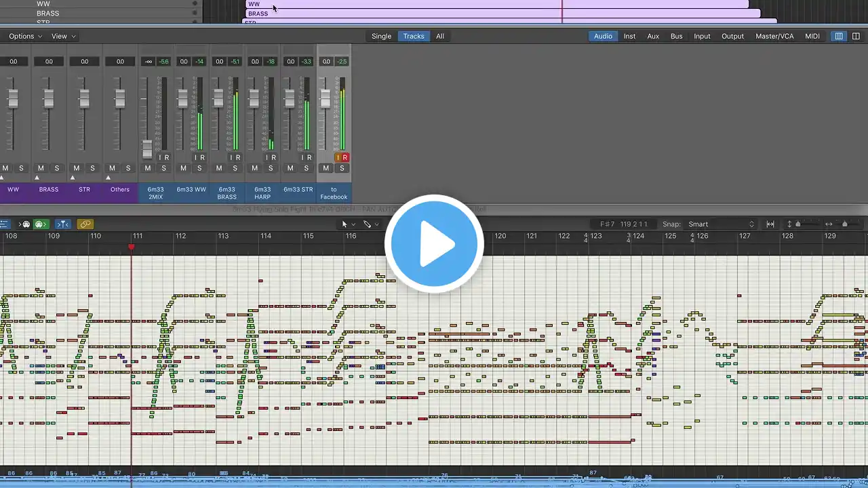The height and width of the screenshot is (488, 868).
Task: Click the BRASS volume fader
Action: click(48, 98)
